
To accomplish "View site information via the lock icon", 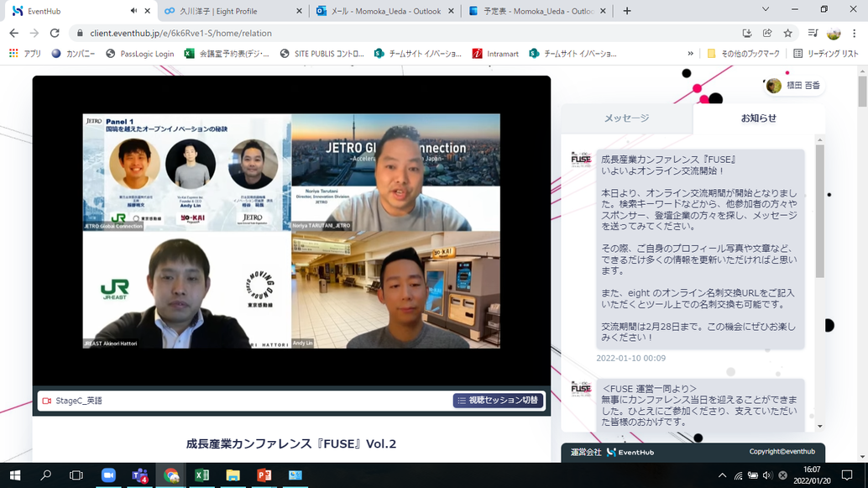I will pos(80,34).
